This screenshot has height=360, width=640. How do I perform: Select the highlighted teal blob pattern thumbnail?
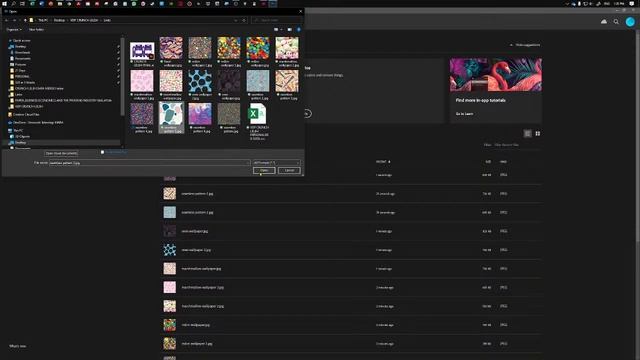pos(171,118)
